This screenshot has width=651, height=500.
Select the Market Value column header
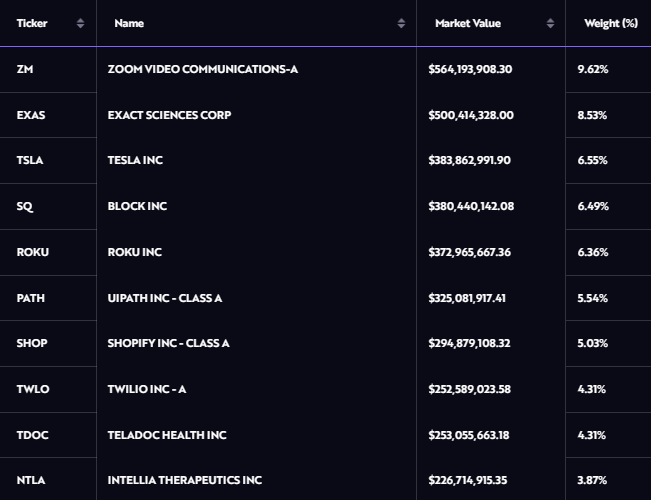tap(467, 23)
